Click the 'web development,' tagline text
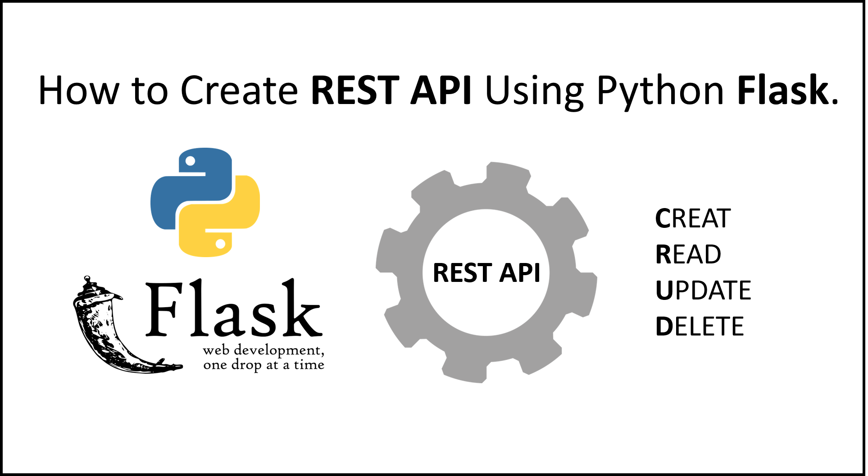Image resolution: width=868 pixels, height=476 pixels. tap(264, 350)
